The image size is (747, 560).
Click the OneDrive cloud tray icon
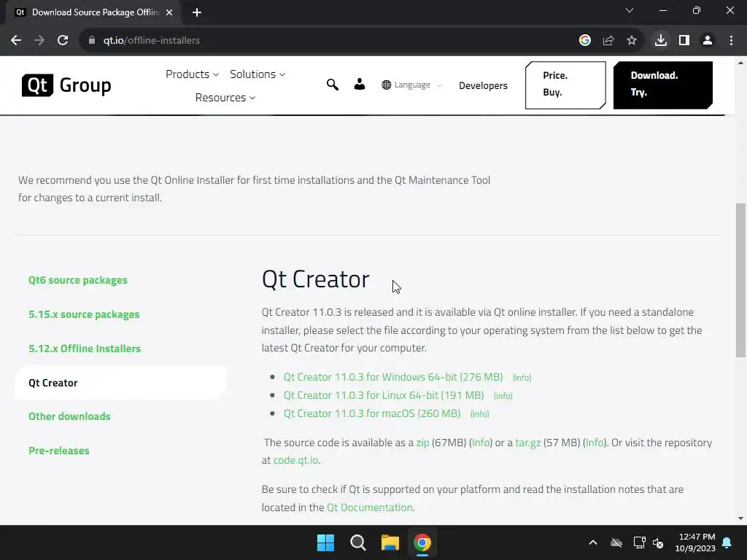[x=616, y=542]
